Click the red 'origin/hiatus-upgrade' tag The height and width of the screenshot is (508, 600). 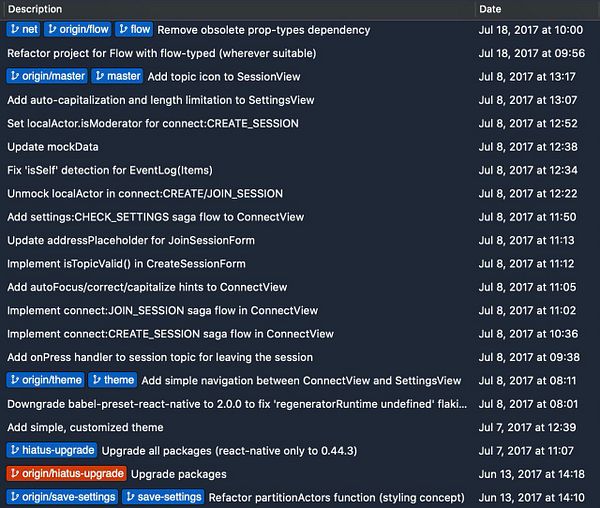(x=66, y=473)
